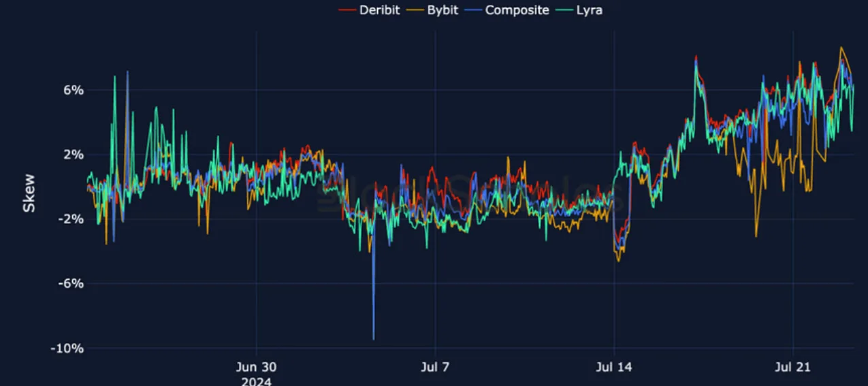The image size is (868, 386).
Task: Toggle the Composite series in the legend
Action: tap(508, 10)
